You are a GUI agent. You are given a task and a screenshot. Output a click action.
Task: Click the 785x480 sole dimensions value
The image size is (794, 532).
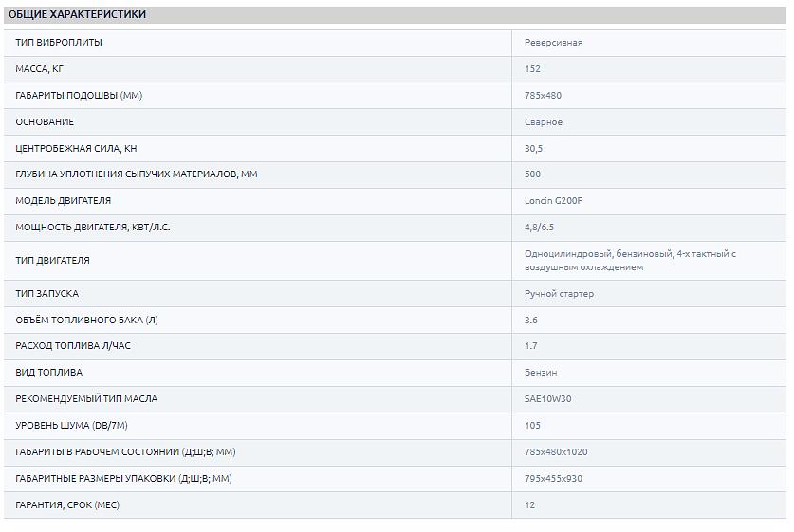(543, 96)
